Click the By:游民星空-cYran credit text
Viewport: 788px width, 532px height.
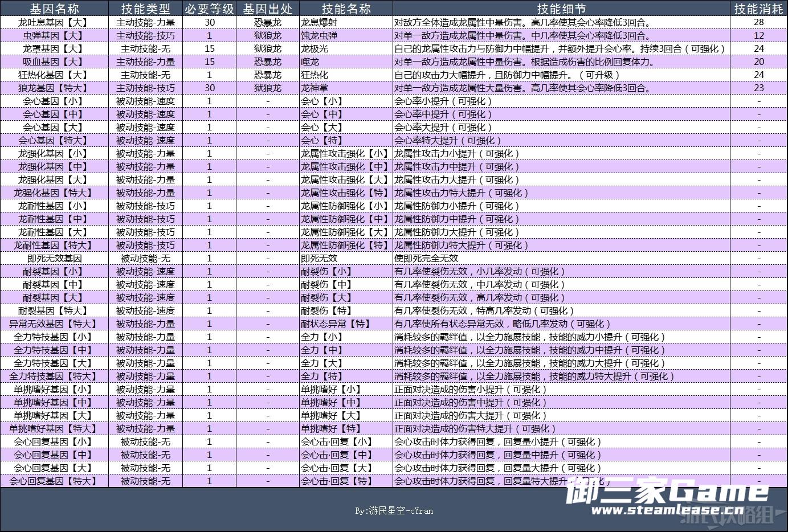pos(393,511)
